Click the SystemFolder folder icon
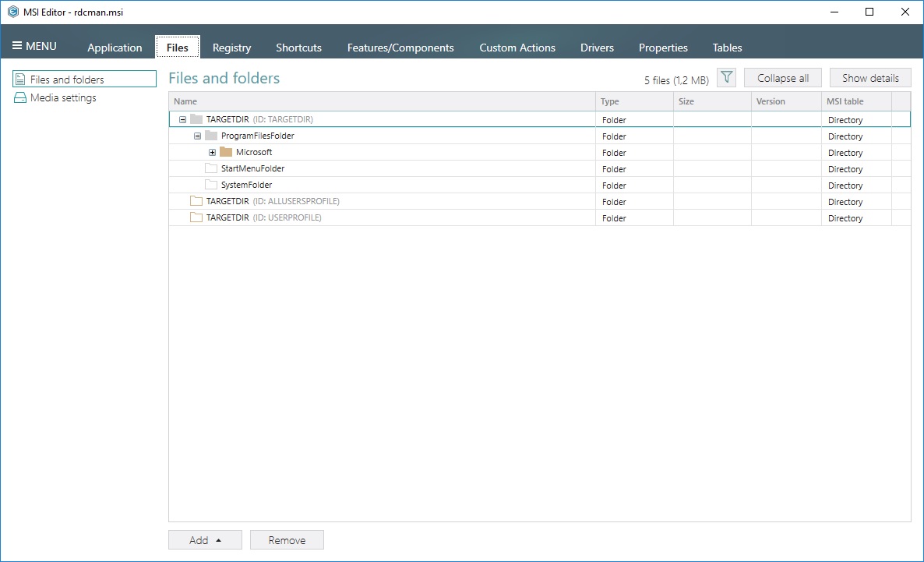The height and width of the screenshot is (562, 924). pyautogui.click(x=211, y=185)
